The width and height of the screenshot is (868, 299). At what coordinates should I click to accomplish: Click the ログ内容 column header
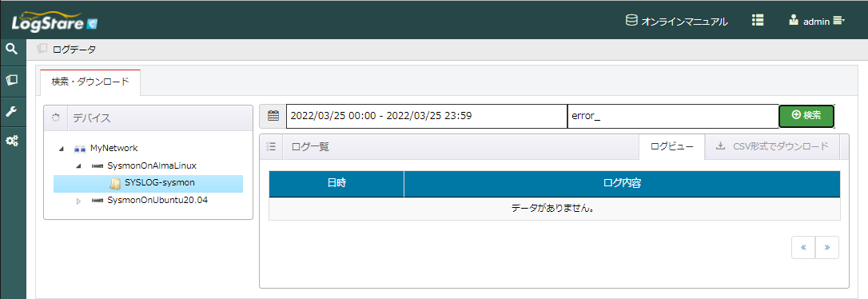click(x=622, y=184)
